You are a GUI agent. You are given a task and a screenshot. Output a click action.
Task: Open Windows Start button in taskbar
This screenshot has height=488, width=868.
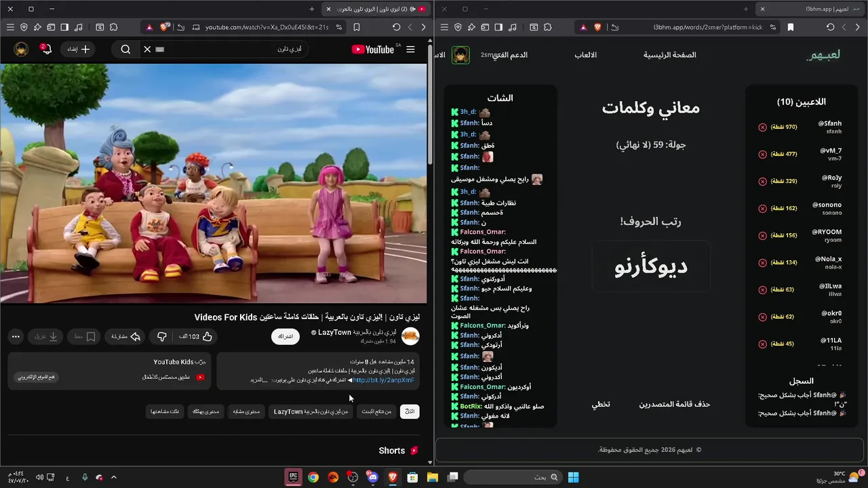tap(573, 477)
